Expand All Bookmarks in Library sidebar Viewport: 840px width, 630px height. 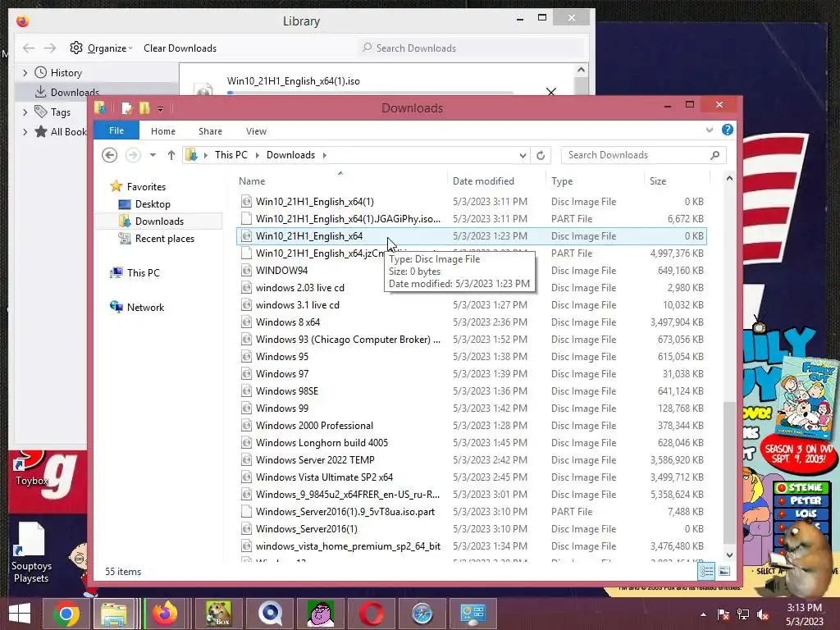25,132
